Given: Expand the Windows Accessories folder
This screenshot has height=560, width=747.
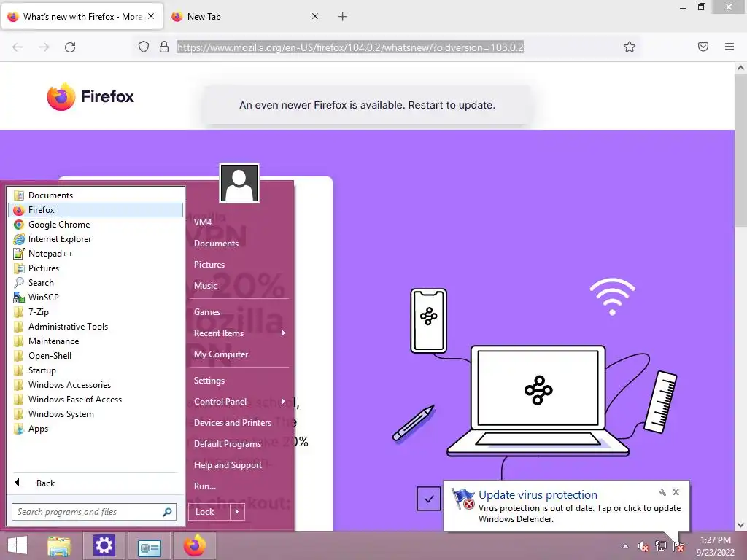Looking at the screenshot, I should 96,385.
